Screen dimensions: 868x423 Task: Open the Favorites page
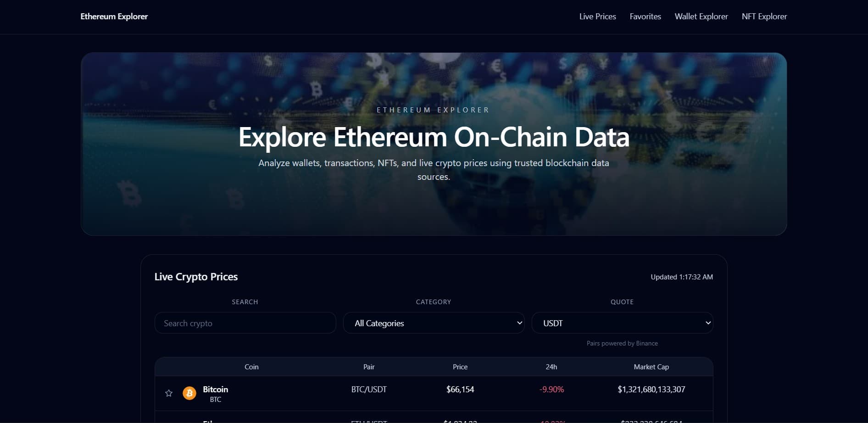[x=645, y=17]
